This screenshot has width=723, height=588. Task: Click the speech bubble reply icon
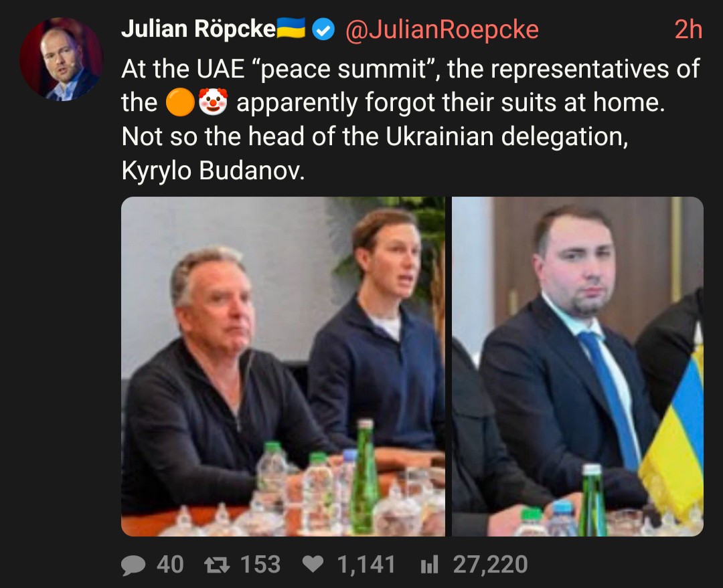coord(133,565)
